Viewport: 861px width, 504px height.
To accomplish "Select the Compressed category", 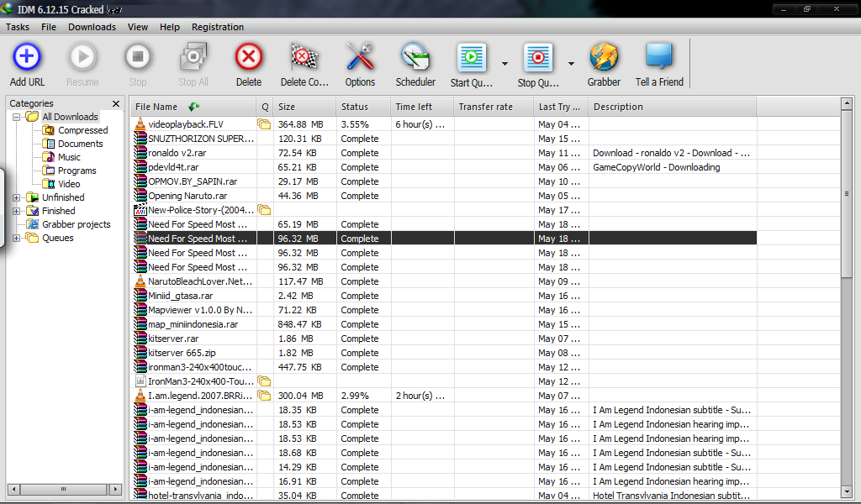I will point(76,130).
